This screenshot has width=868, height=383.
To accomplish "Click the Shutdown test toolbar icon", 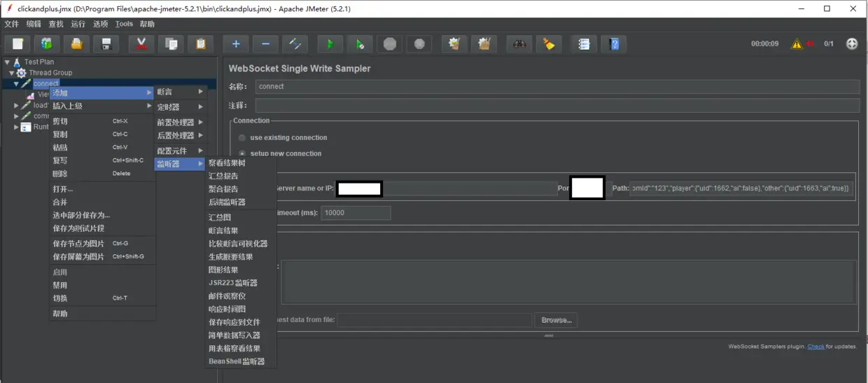I will coord(419,44).
